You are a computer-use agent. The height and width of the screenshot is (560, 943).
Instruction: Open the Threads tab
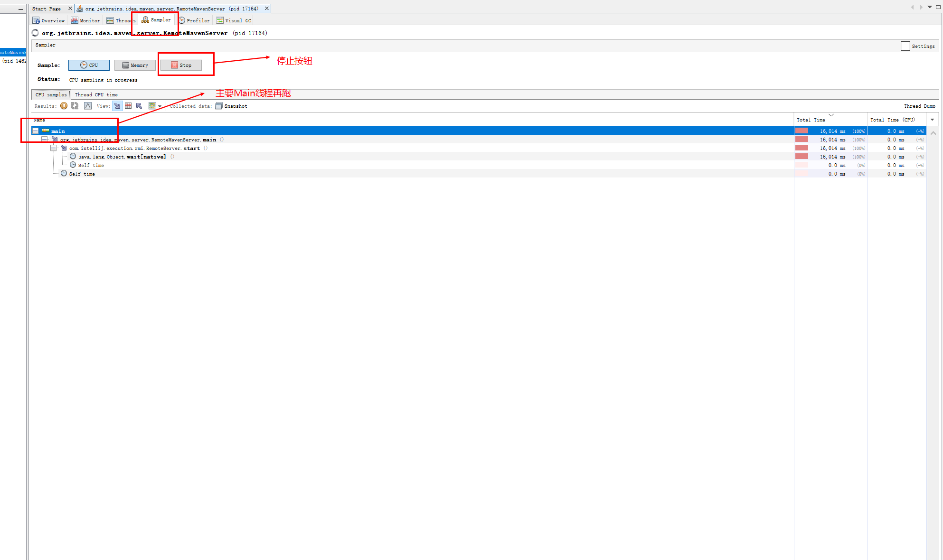tap(121, 20)
